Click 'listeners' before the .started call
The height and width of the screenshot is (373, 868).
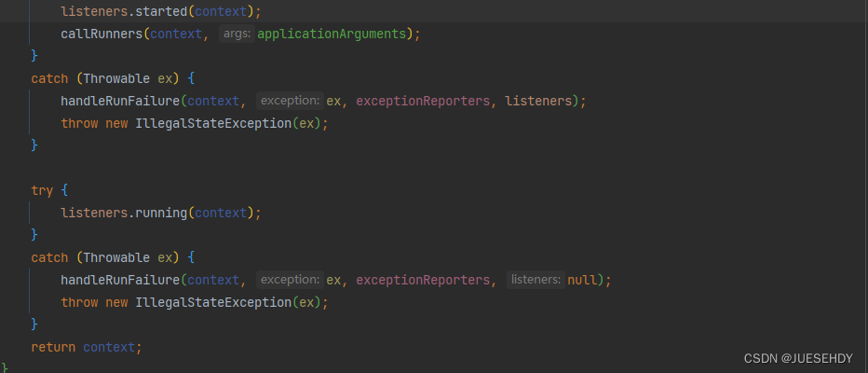coord(94,10)
